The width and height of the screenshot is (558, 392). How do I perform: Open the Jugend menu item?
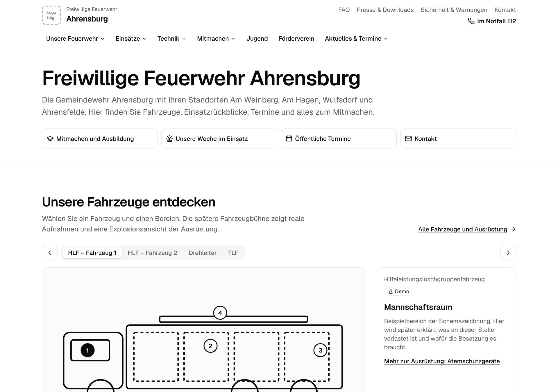click(x=257, y=39)
